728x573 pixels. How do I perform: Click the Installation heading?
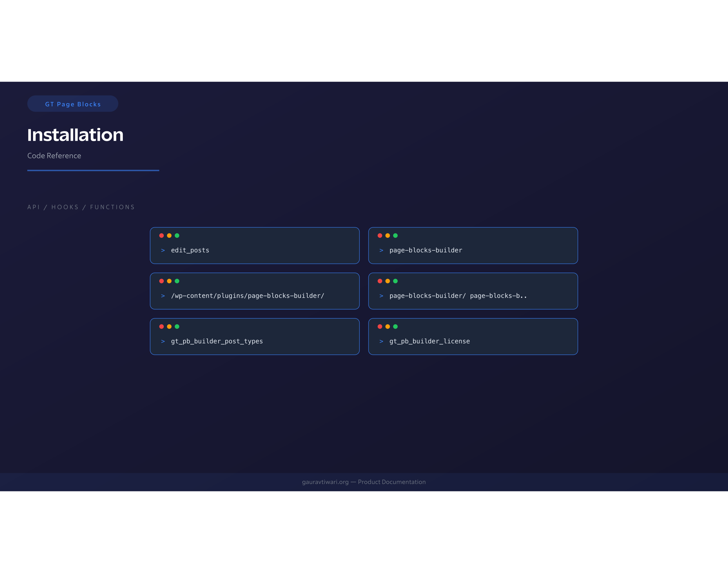[x=75, y=135]
